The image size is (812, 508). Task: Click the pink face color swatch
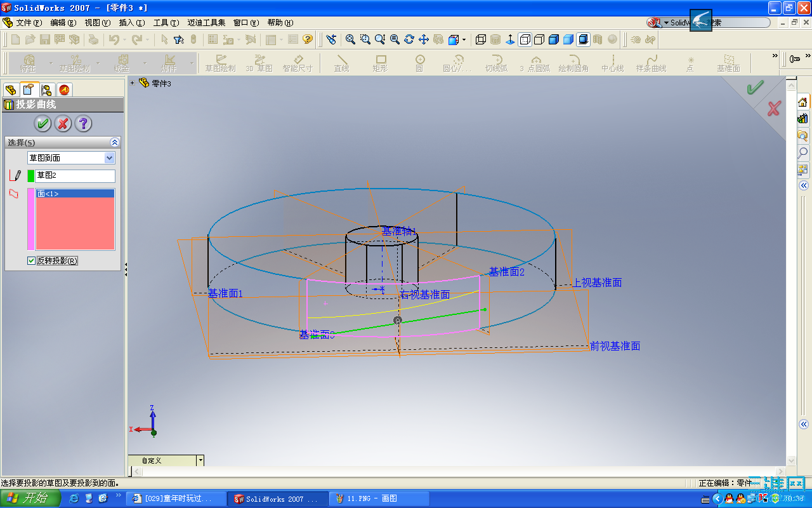(x=30, y=219)
